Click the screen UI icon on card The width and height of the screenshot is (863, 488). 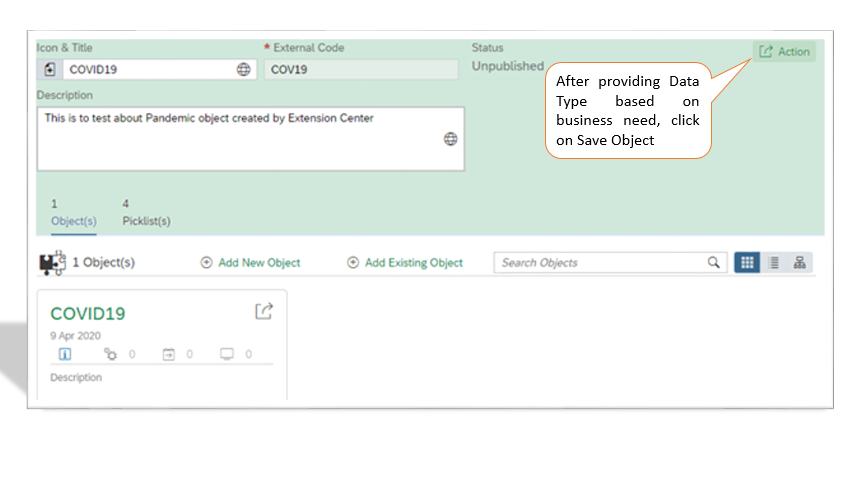pos(227,354)
